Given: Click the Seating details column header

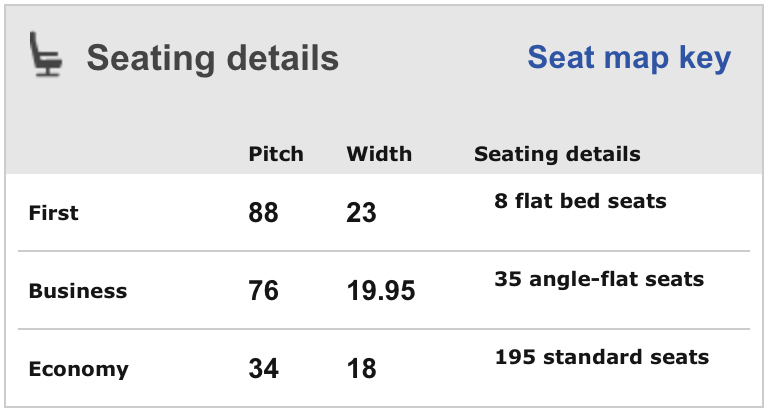Looking at the screenshot, I should (557, 154).
